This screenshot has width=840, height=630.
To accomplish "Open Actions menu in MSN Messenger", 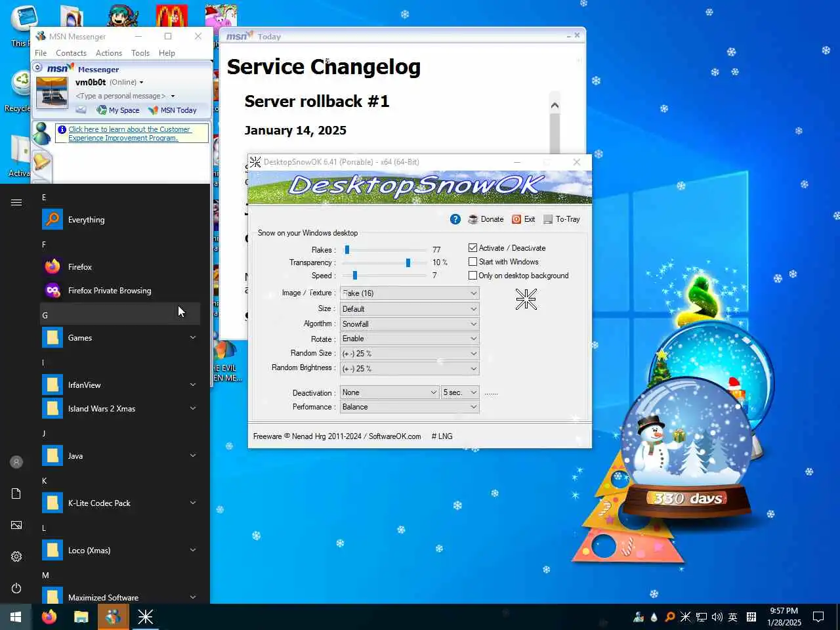I will (x=109, y=53).
